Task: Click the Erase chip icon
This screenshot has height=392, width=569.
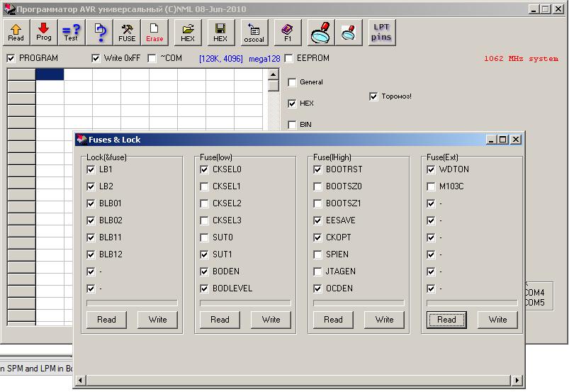Action: 154,32
